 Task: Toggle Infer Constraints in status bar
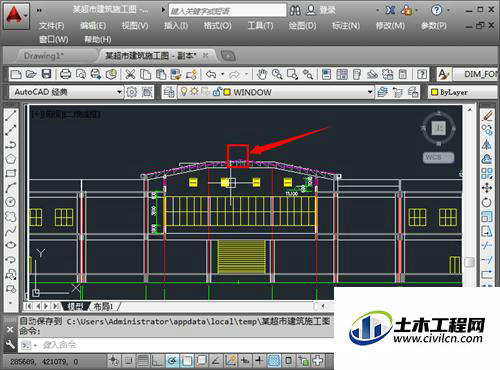(x=114, y=361)
